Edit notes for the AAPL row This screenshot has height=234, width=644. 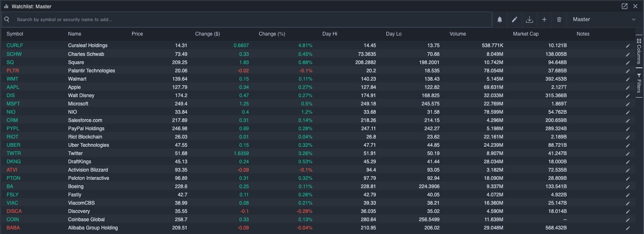pyautogui.click(x=628, y=87)
